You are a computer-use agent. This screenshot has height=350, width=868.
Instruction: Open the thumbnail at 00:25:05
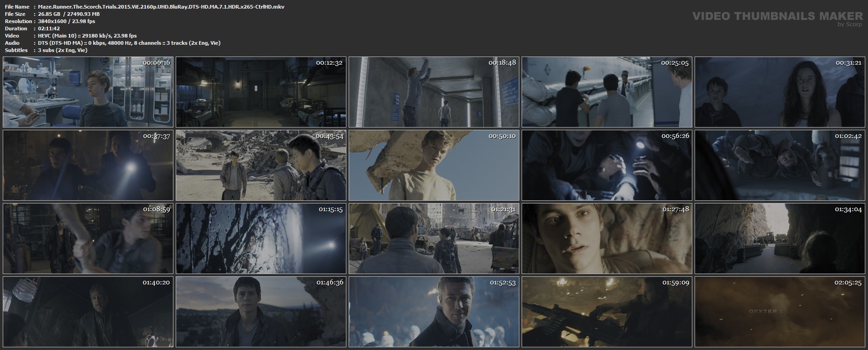click(x=607, y=92)
